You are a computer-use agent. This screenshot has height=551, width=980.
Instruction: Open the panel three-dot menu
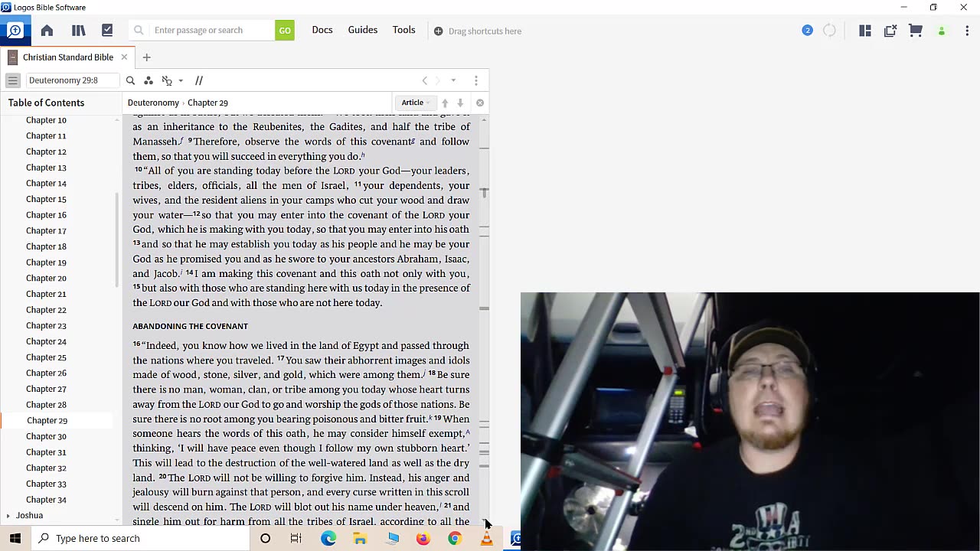click(x=476, y=80)
